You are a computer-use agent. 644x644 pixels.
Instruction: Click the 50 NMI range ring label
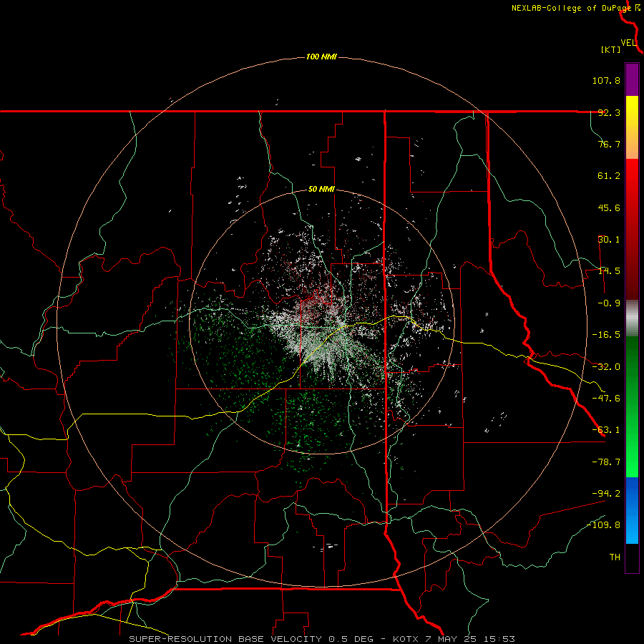pos(321,190)
